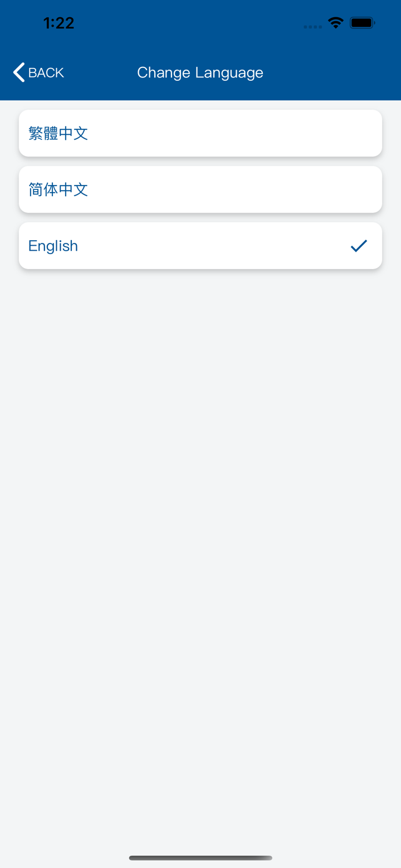This screenshot has width=401, height=868.
Task: Click the selected checkmark beside English
Action: coord(359,246)
